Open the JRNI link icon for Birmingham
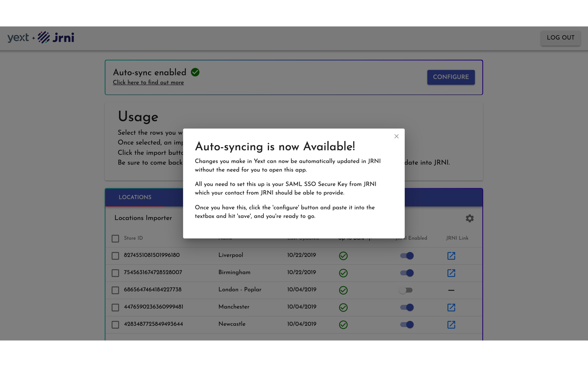 [x=451, y=273]
